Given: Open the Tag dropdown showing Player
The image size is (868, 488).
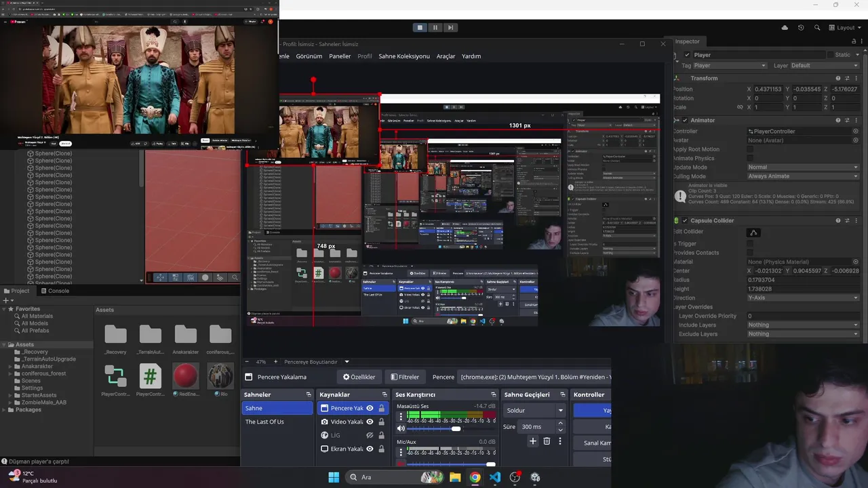Looking at the screenshot, I should pyautogui.click(x=730, y=66).
